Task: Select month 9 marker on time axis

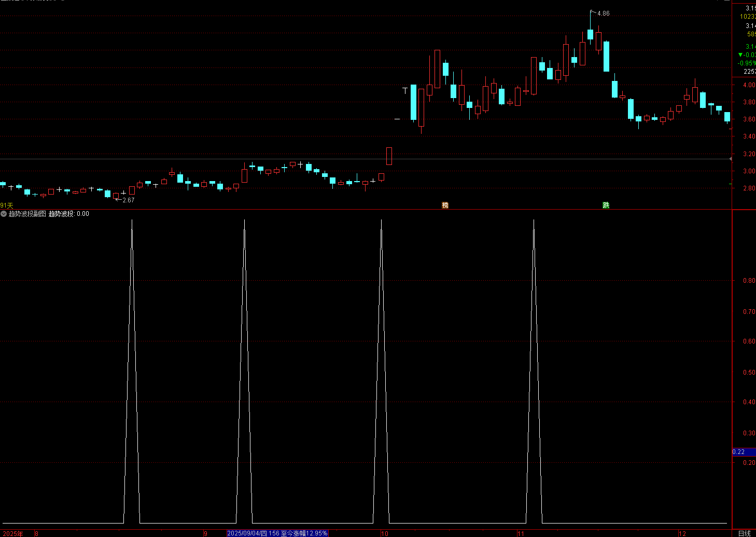Action: point(206,533)
